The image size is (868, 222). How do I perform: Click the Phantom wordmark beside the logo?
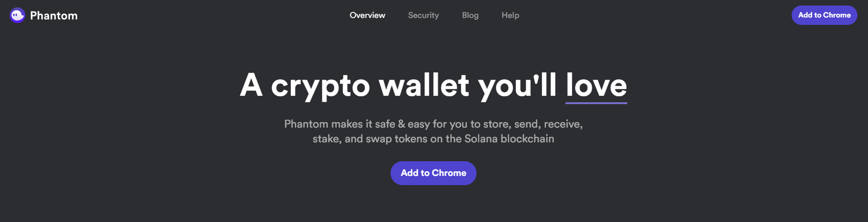[x=54, y=16]
